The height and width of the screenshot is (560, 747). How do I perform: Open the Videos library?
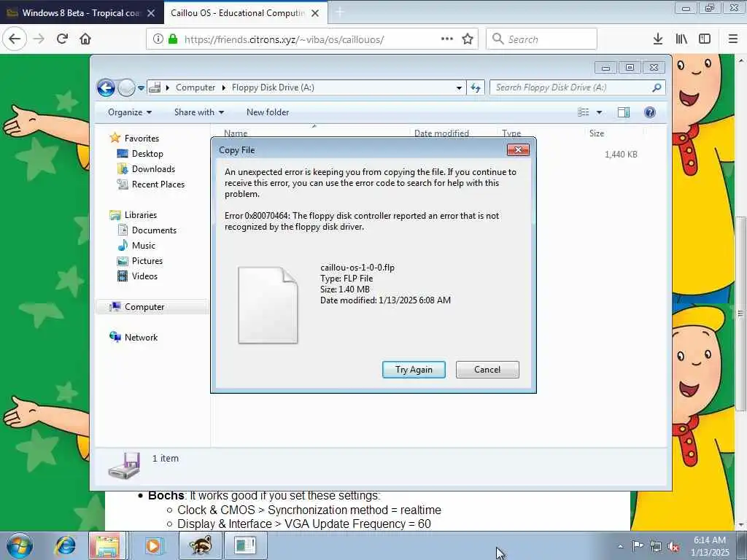coord(144,276)
